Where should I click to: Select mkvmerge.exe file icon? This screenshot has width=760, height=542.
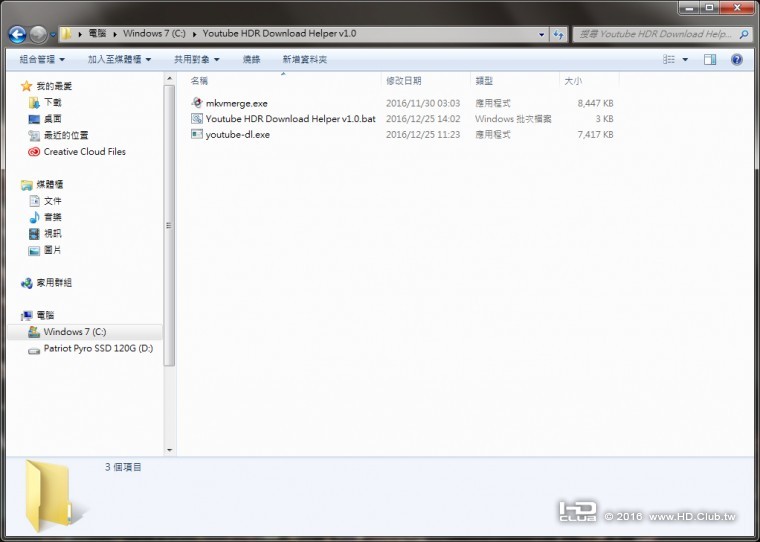[197, 102]
